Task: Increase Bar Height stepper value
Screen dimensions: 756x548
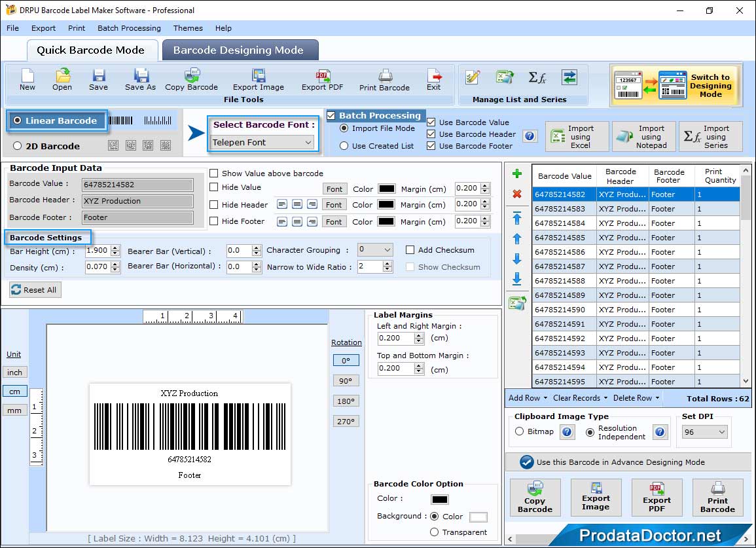Action: pyautogui.click(x=115, y=248)
